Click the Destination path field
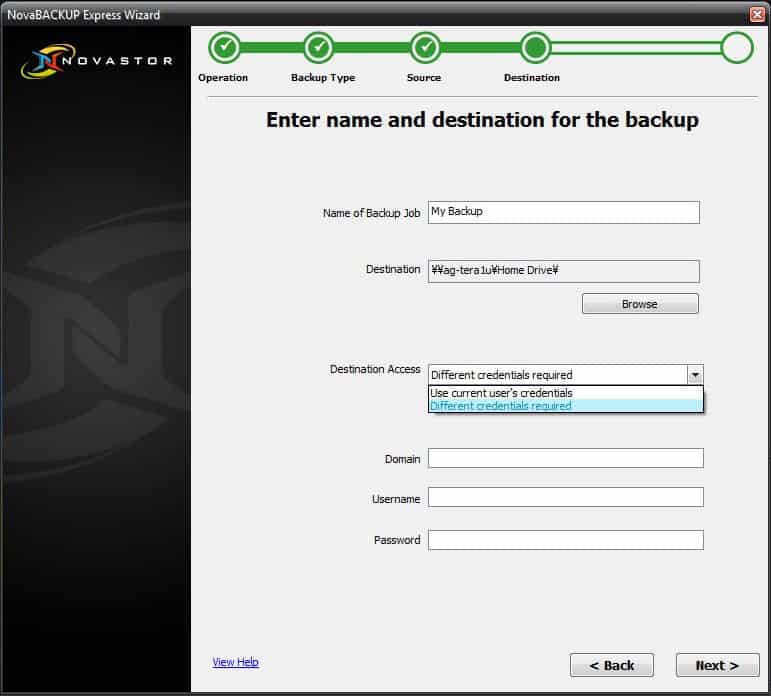Screen dimensions: 771x696 click(x=563, y=271)
